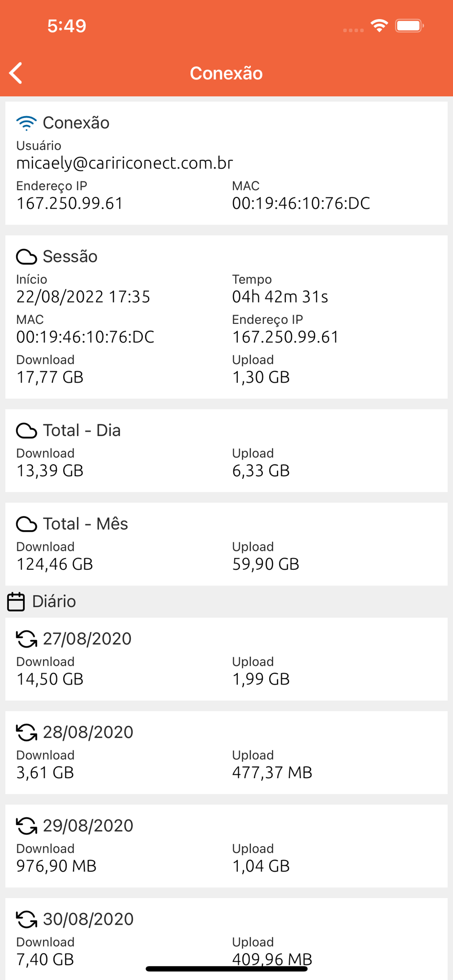Tap the Conexão page title
Screen dimensions: 453x980
(x=226, y=73)
